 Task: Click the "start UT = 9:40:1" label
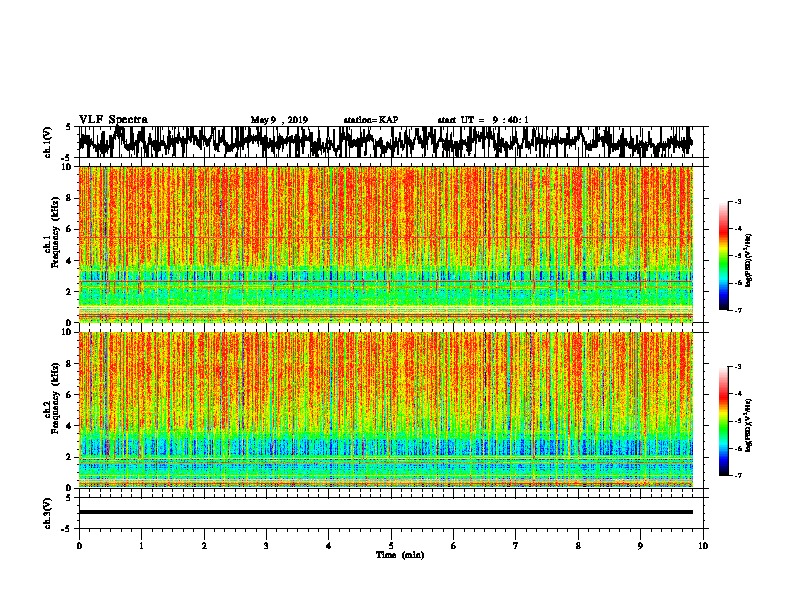[483, 120]
